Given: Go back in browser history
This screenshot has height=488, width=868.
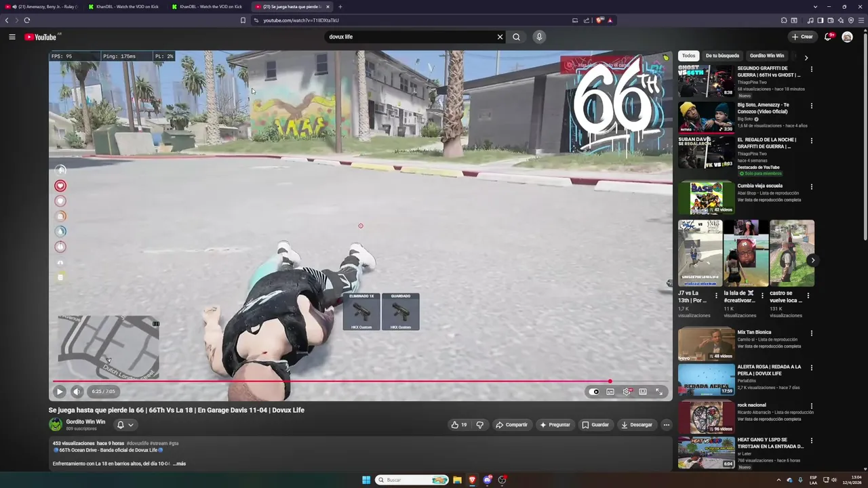Looking at the screenshot, I should pos(7,20).
